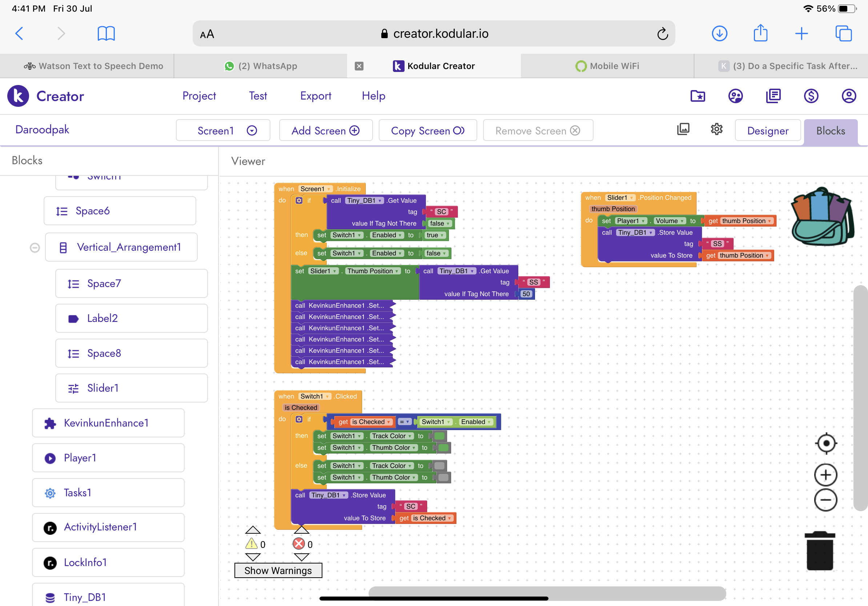Center workspace with the target icon
This screenshot has width=868, height=606.
(x=826, y=443)
